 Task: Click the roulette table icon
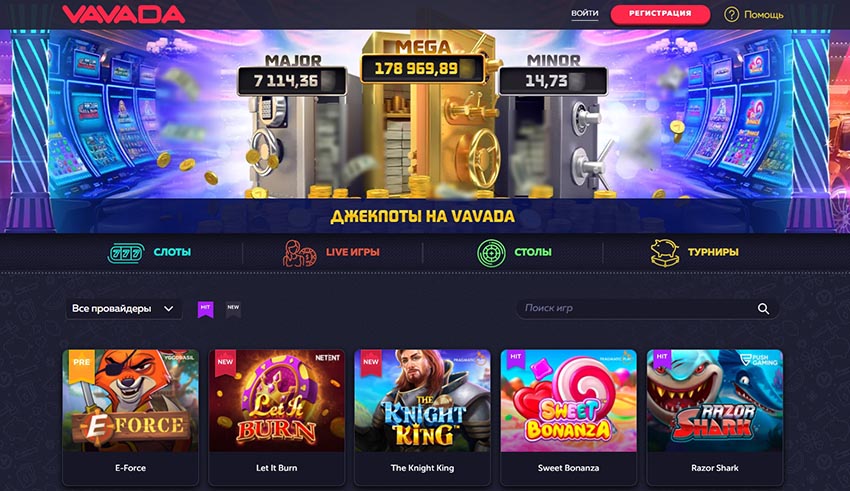(x=491, y=253)
